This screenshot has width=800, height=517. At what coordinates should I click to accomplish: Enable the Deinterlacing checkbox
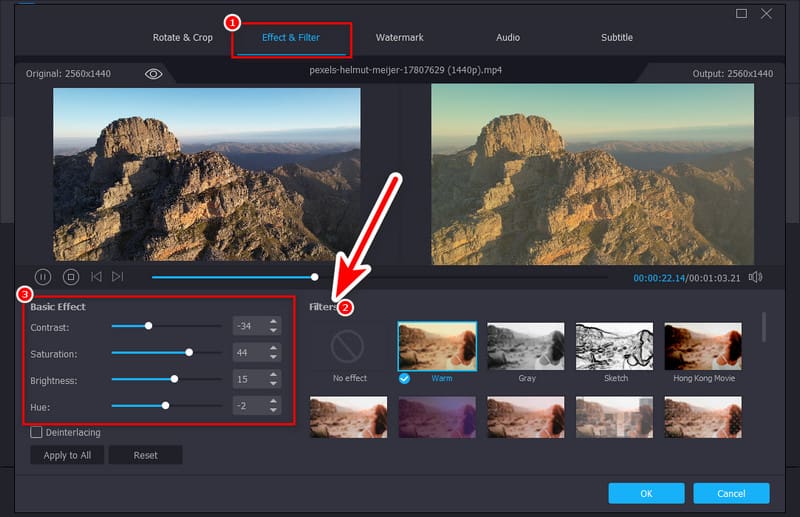tap(37, 432)
